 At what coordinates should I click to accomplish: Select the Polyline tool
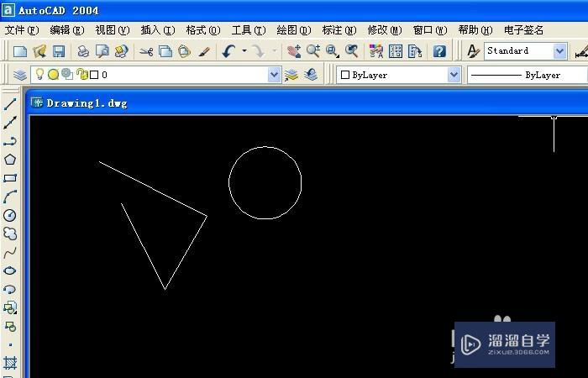click(10, 141)
